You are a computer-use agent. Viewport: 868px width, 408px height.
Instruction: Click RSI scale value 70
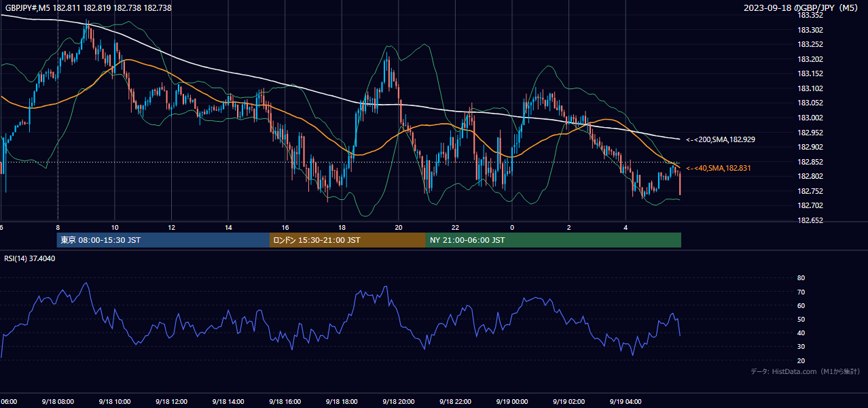(801, 292)
